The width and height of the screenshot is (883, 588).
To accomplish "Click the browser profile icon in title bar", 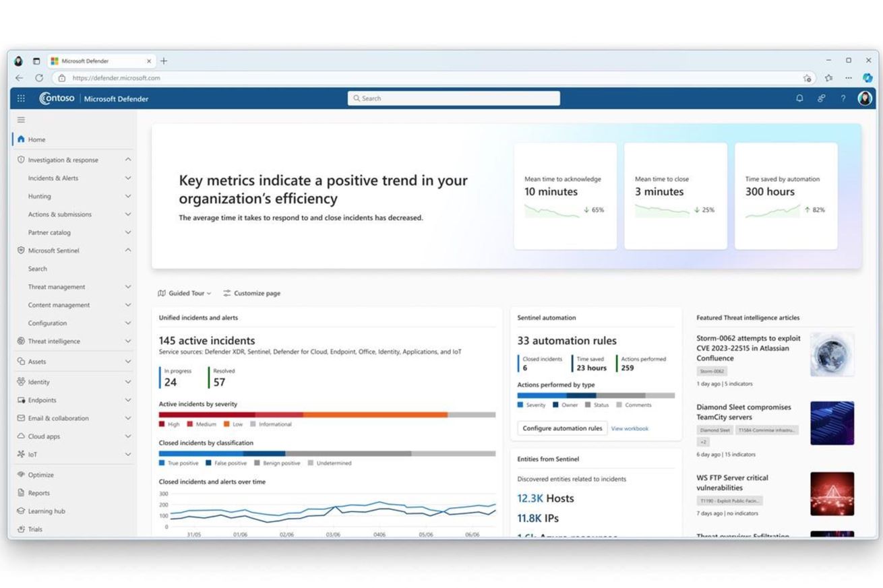I will tap(19, 61).
